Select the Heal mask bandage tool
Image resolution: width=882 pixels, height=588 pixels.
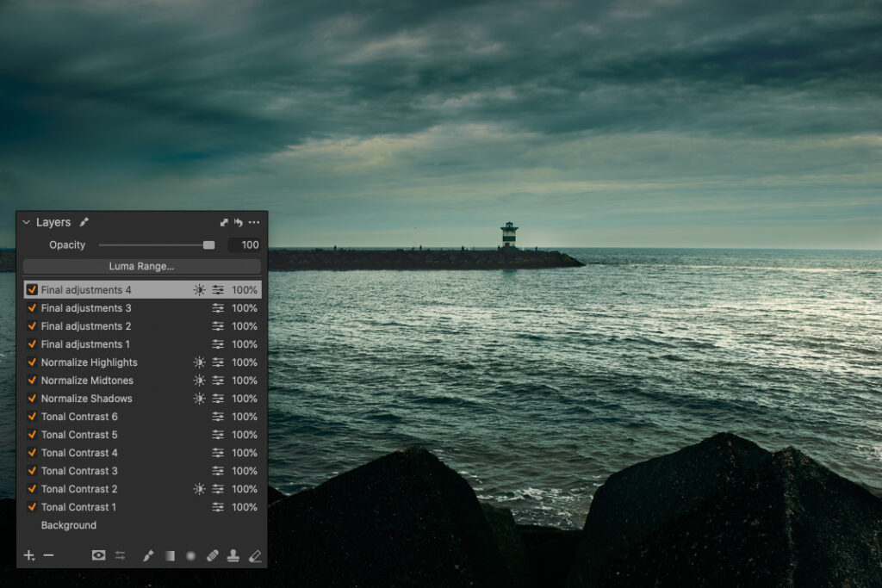coord(212,555)
